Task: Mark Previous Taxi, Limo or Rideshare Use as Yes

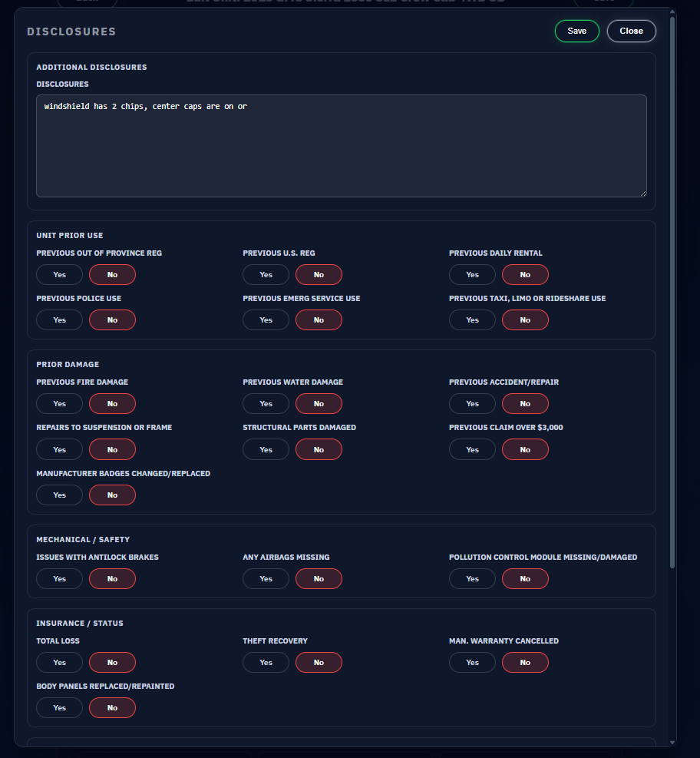Action: [472, 319]
